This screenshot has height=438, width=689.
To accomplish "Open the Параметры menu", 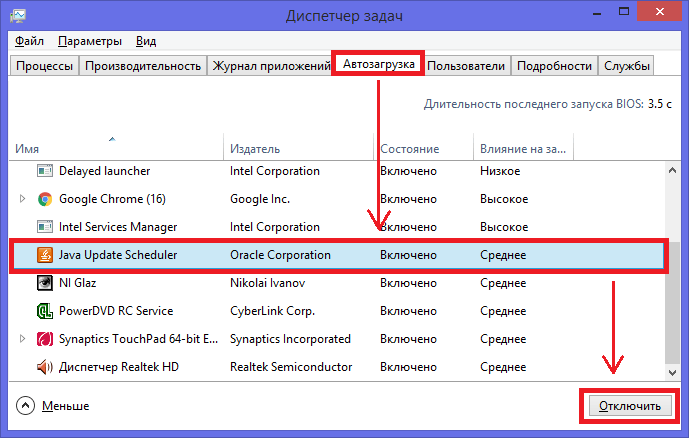I will click(90, 41).
